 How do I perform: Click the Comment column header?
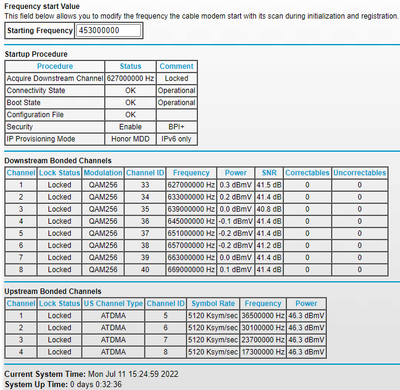click(x=177, y=66)
